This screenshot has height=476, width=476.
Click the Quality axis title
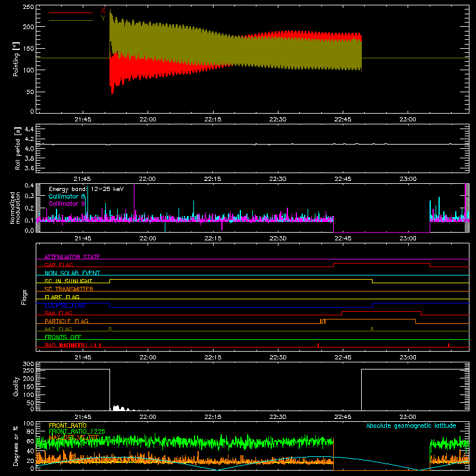point(16,386)
